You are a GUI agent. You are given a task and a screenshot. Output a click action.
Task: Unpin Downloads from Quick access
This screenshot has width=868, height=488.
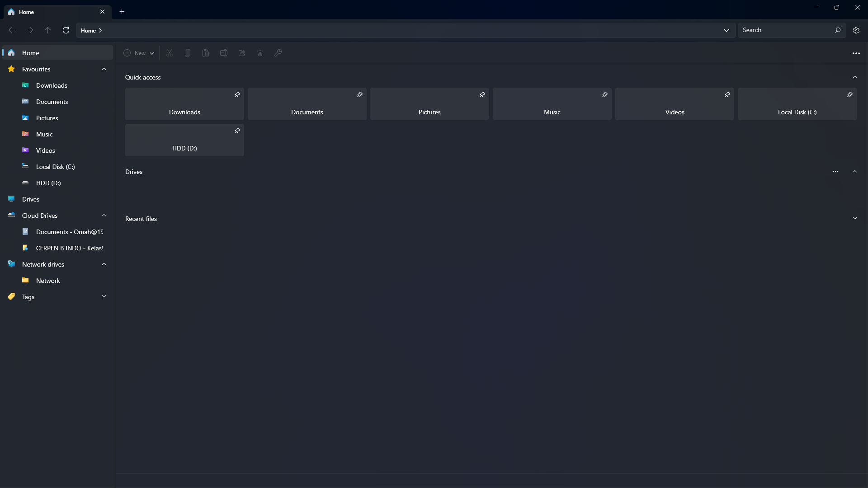coord(237,94)
